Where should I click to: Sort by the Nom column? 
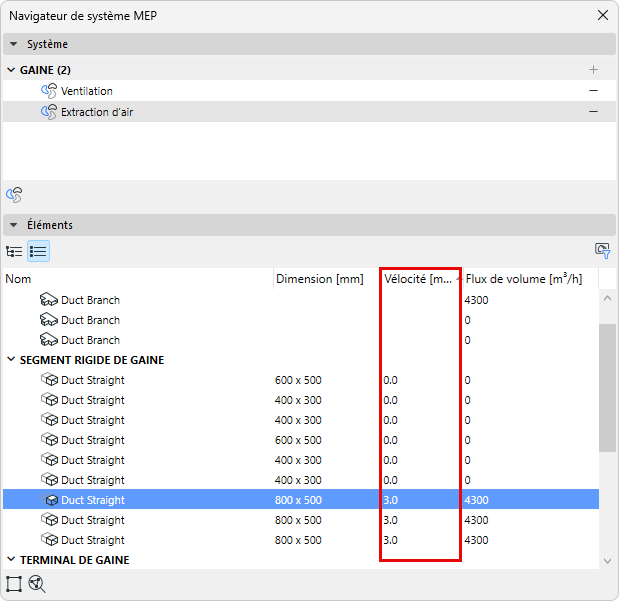138,279
